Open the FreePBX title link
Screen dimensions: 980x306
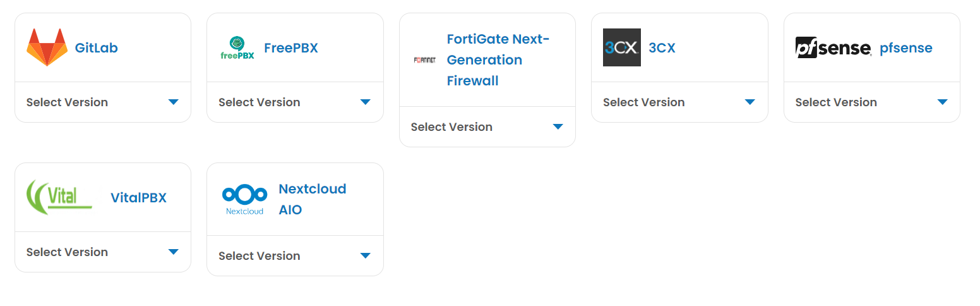290,48
